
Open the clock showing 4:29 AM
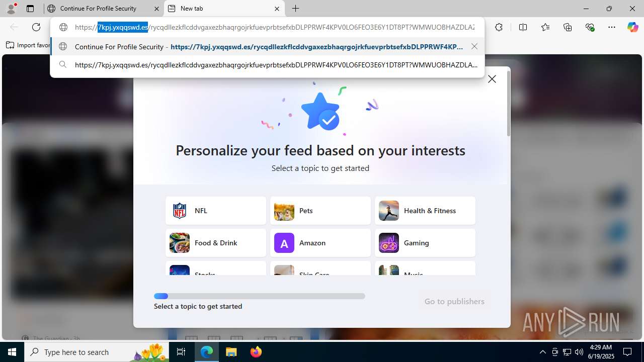601,352
